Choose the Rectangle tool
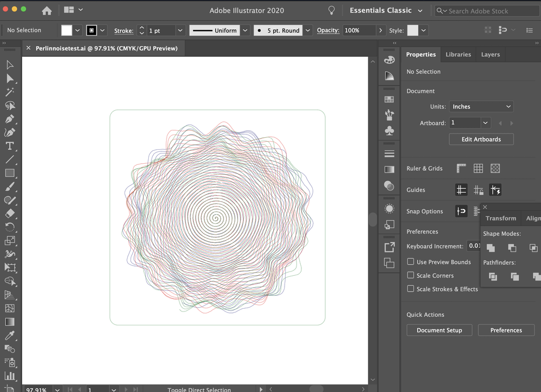The width and height of the screenshot is (541, 392). 10,173
